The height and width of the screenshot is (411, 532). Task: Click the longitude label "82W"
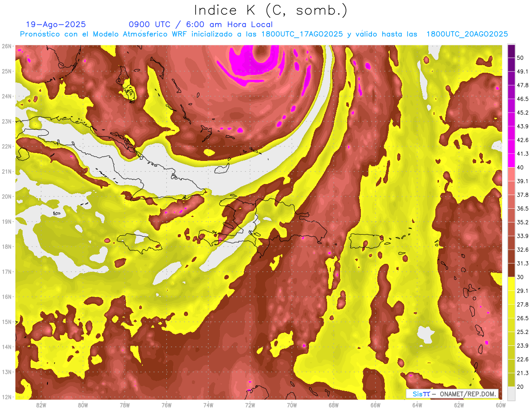coord(41,405)
